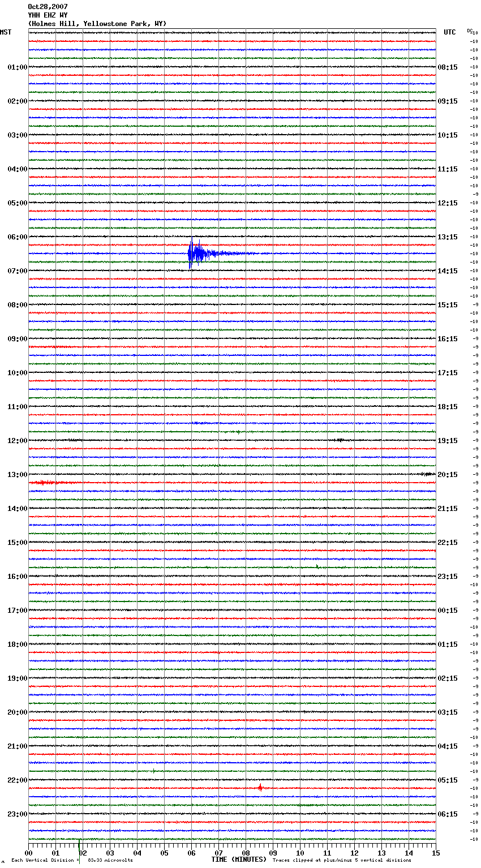Click the 06:00 MST time label
Viewport: 481px width, 868px height.
[18, 237]
